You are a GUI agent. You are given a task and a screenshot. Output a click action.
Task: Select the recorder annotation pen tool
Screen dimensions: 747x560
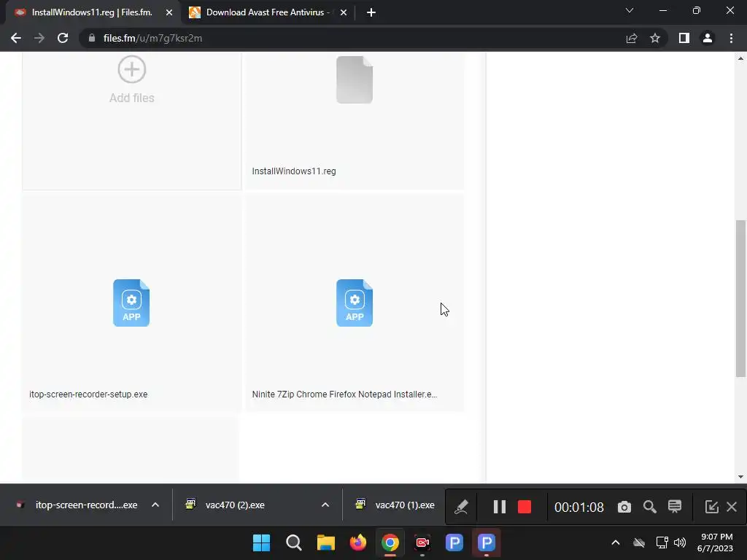coord(461,507)
